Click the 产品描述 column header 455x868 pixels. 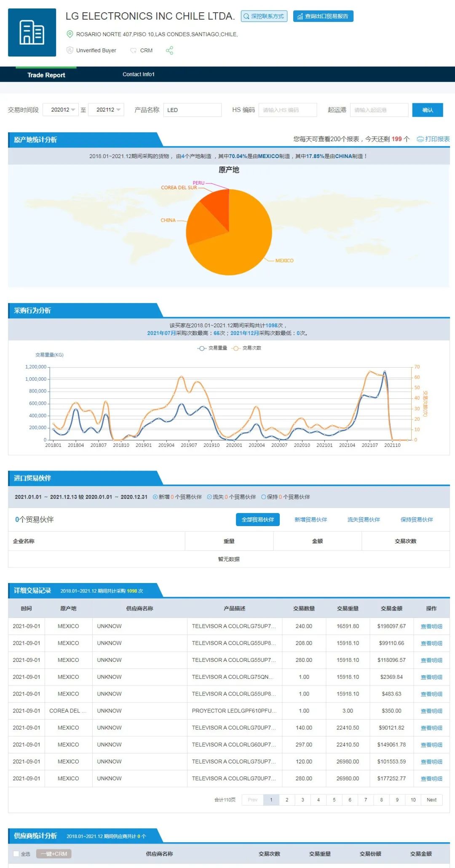(234, 608)
